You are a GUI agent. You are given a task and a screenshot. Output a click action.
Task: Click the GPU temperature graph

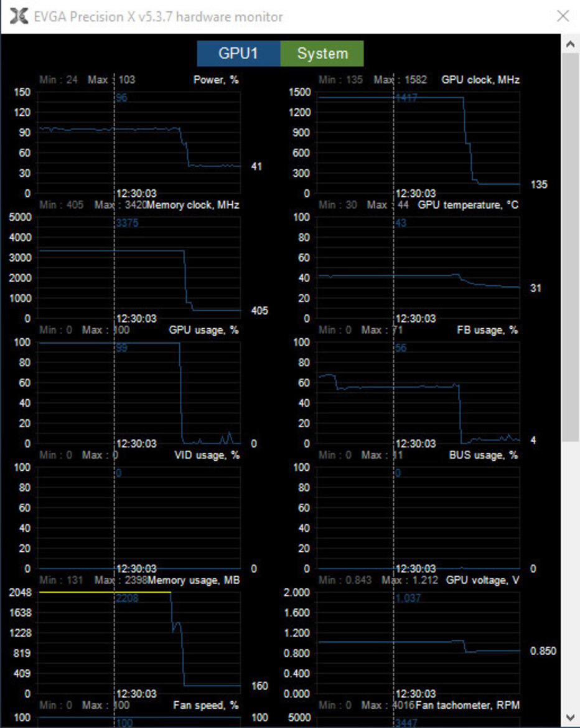click(419, 267)
